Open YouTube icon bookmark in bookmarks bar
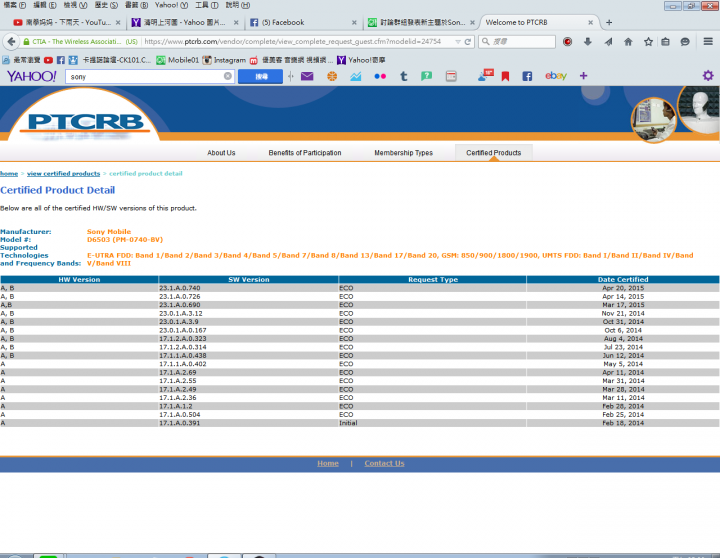The height and width of the screenshot is (558, 720). 48,60
